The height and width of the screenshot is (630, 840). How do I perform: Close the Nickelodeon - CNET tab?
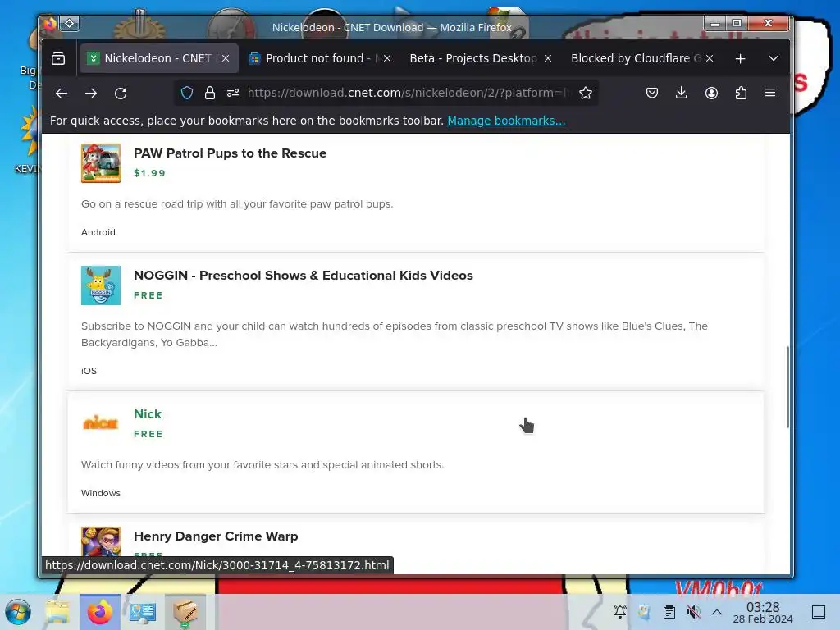point(226,58)
